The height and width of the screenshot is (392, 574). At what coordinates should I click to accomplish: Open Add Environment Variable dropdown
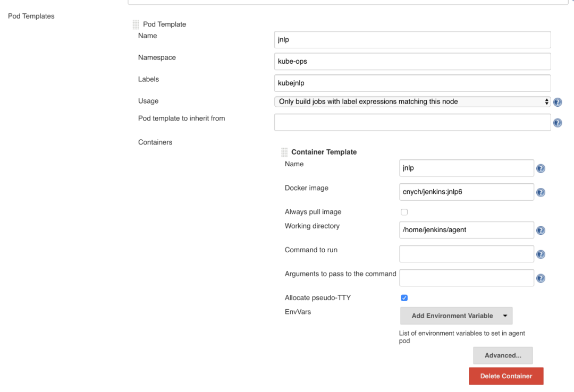click(x=456, y=316)
